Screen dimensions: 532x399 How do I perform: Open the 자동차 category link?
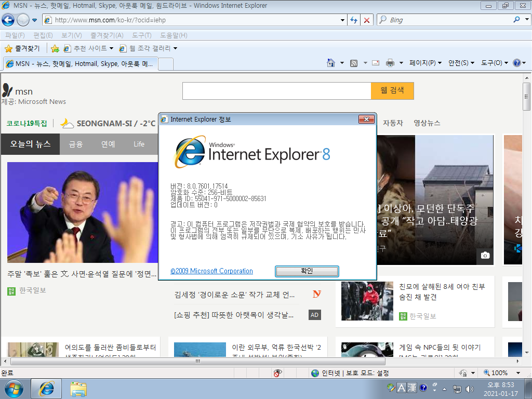(393, 123)
